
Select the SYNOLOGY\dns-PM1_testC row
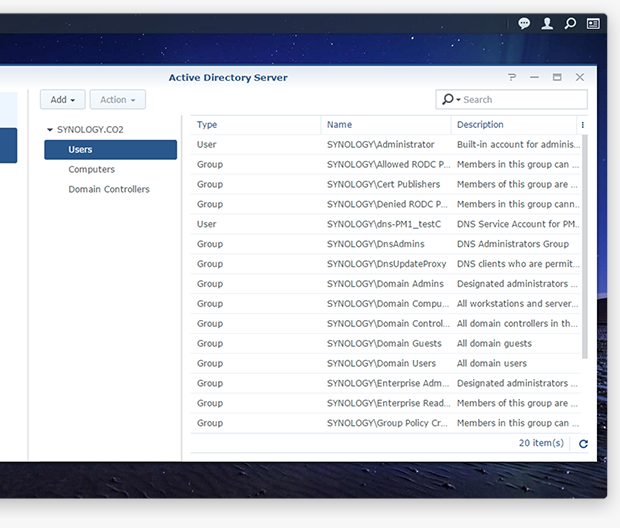point(386,224)
